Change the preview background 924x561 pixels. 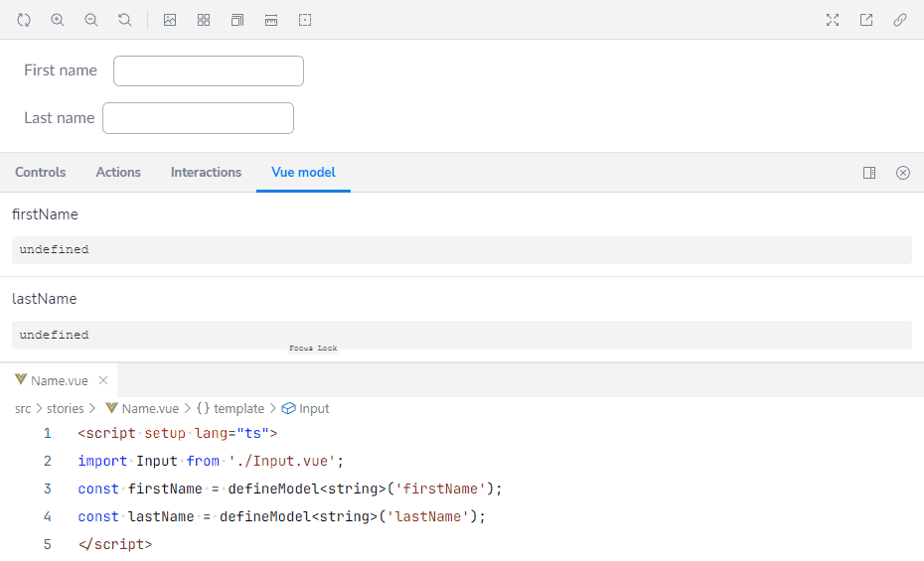point(170,20)
